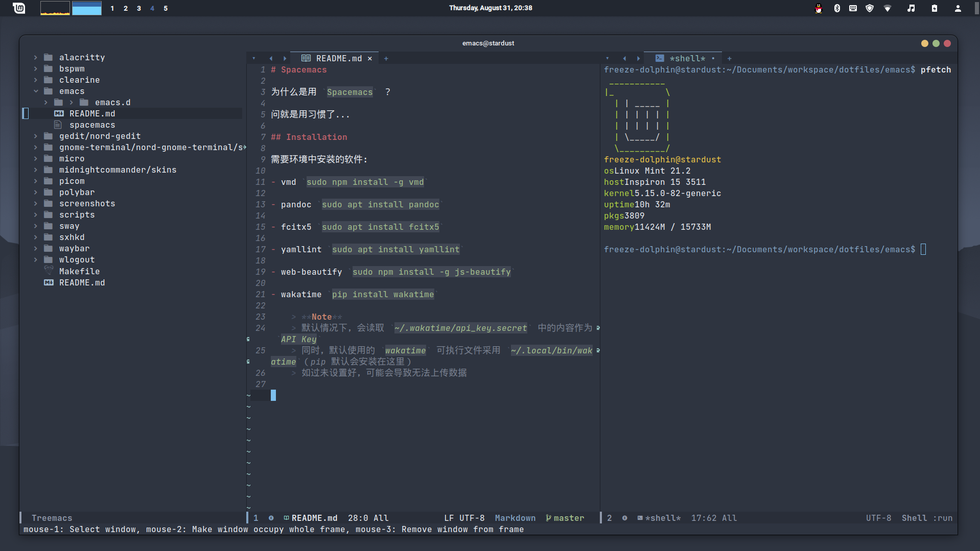The width and height of the screenshot is (980, 551).
Task: Open the spacemacs file in Treemacs
Action: 92,125
